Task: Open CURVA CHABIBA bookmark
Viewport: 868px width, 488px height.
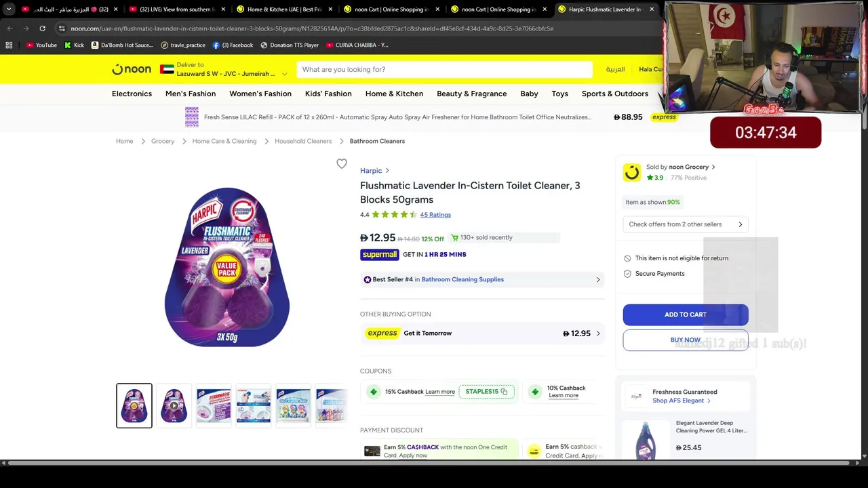Action: [357, 45]
